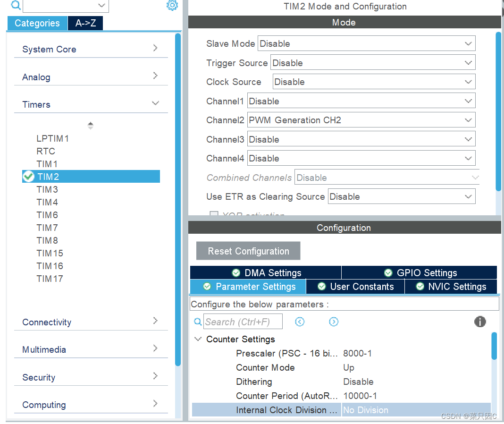
Task: Click the Prescaler value 8000-1
Action: point(357,353)
